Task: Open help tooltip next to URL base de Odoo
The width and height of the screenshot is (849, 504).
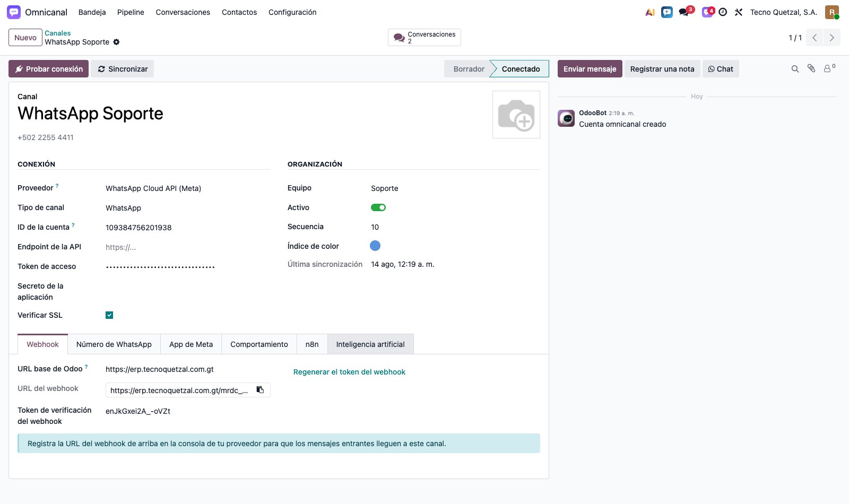Action: (86, 367)
